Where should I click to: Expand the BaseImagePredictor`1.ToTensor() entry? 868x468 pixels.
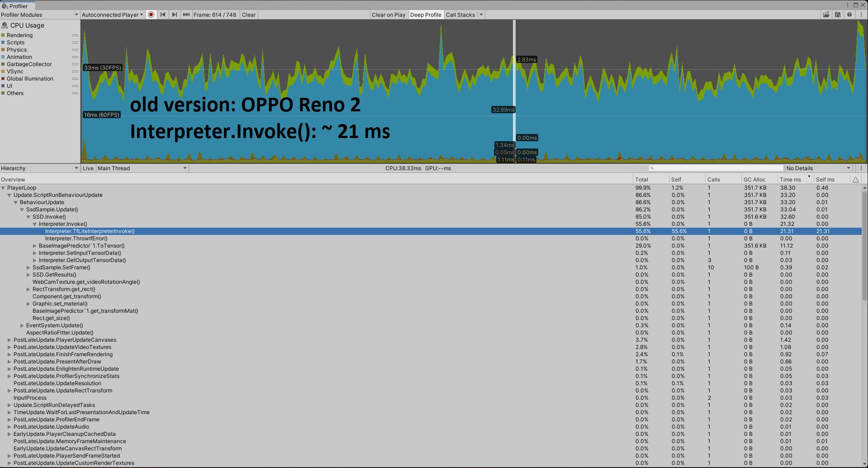pyautogui.click(x=35, y=246)
